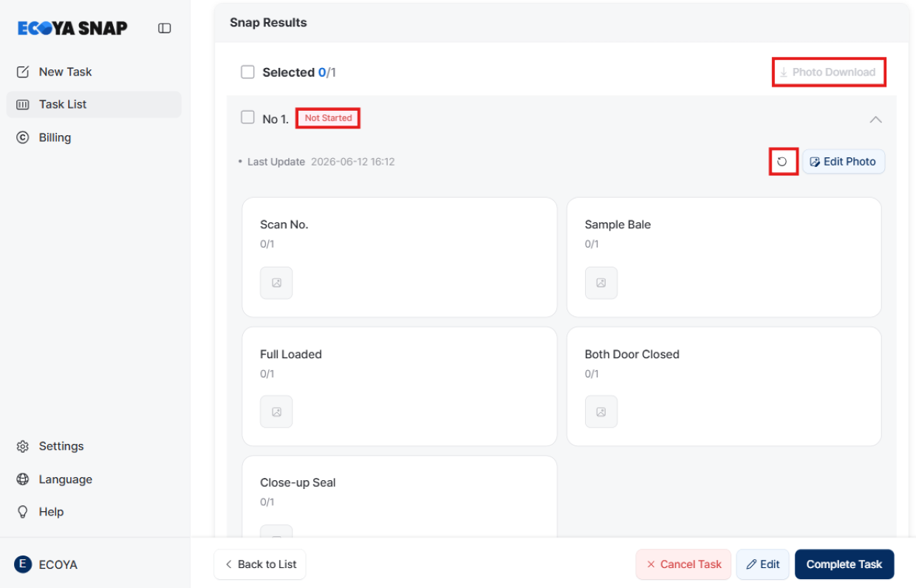Click the Sample Bale card title
916x588 pixels.
tap(618, 225)
